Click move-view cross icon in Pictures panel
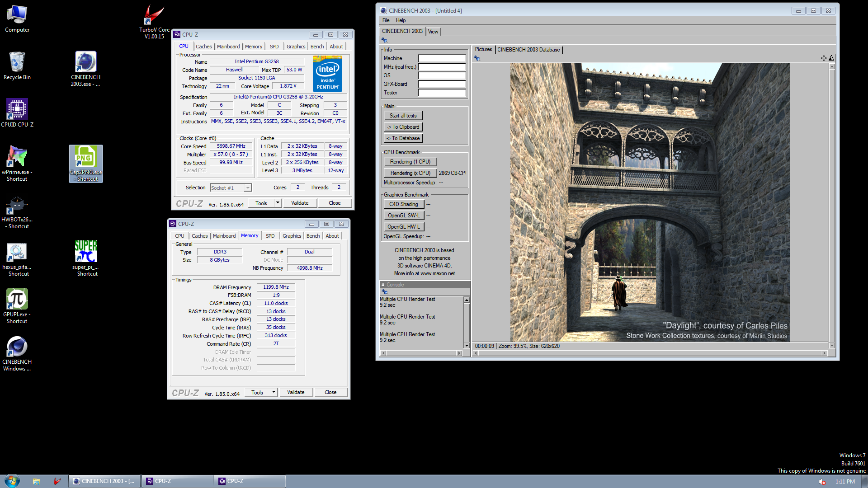868x488 pixels. (824, 58)
